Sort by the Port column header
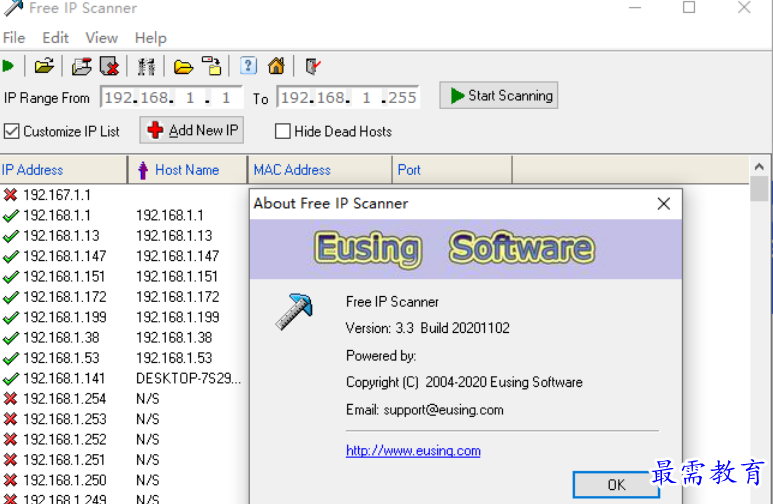 (452, 170)
